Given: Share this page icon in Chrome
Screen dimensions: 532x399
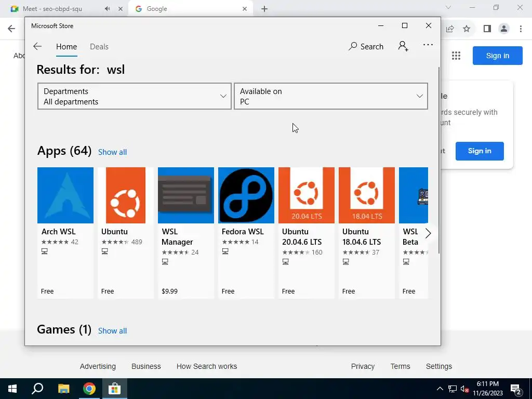Looking at the screenshot, I should click(x=450, y=29).
